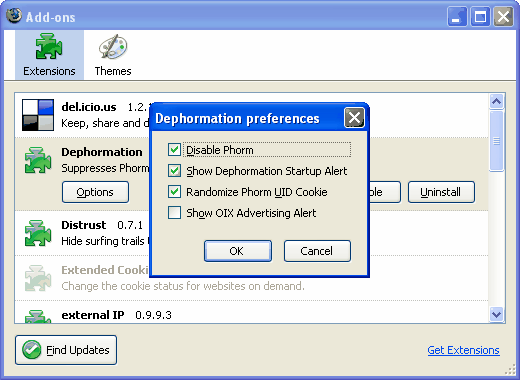Click the Firefox icon in title bar

(14, 16)
